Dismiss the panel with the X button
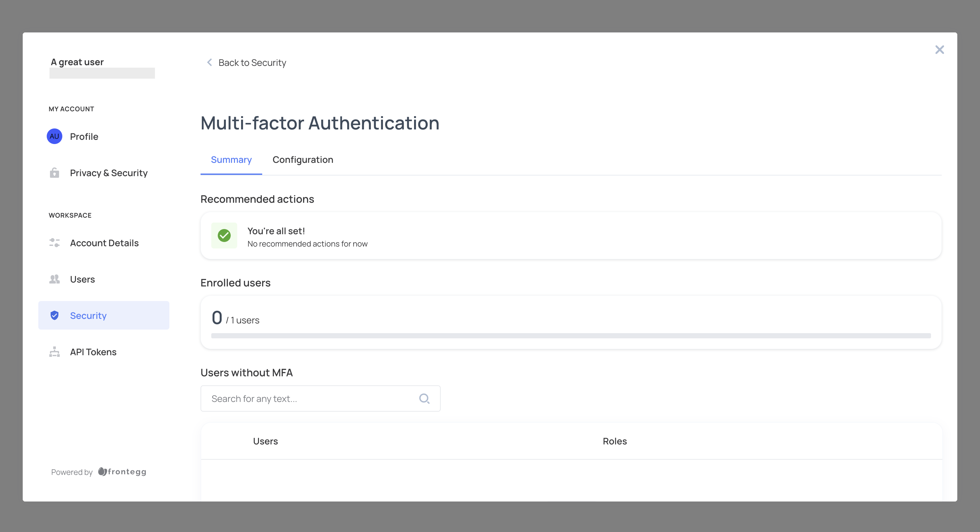This screenshot has height=532, width=980. [939, 49]
